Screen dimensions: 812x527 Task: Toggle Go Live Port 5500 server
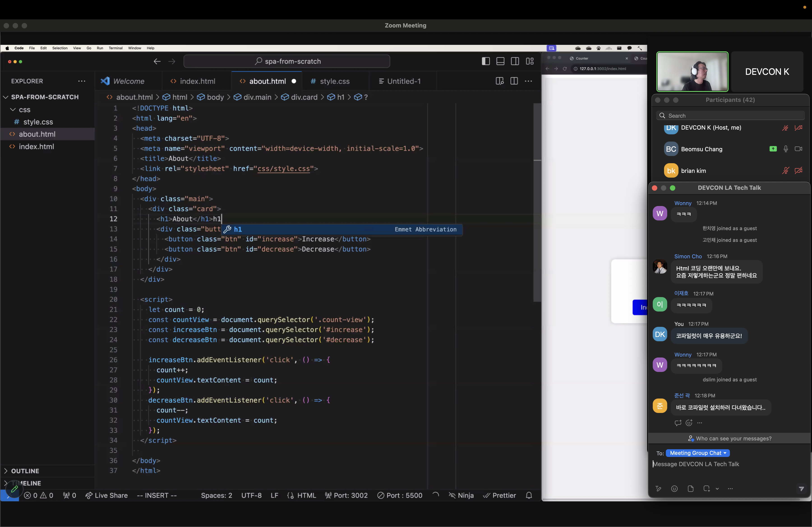click(400, 495)
